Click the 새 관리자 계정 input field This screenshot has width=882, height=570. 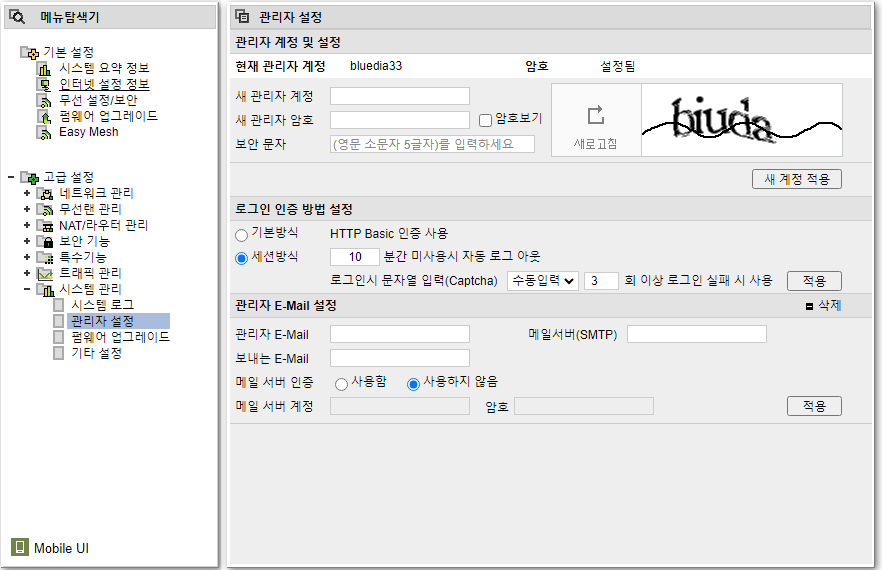pyautogui.click(x=400, y=96)
